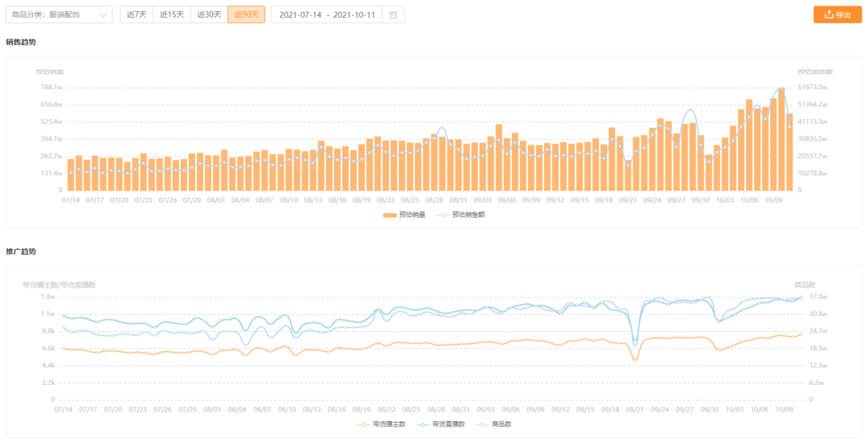Viewport: 868px width, 442px height.
Task: Click the orange 预估销量 legend color swatch
Action: 390,215
